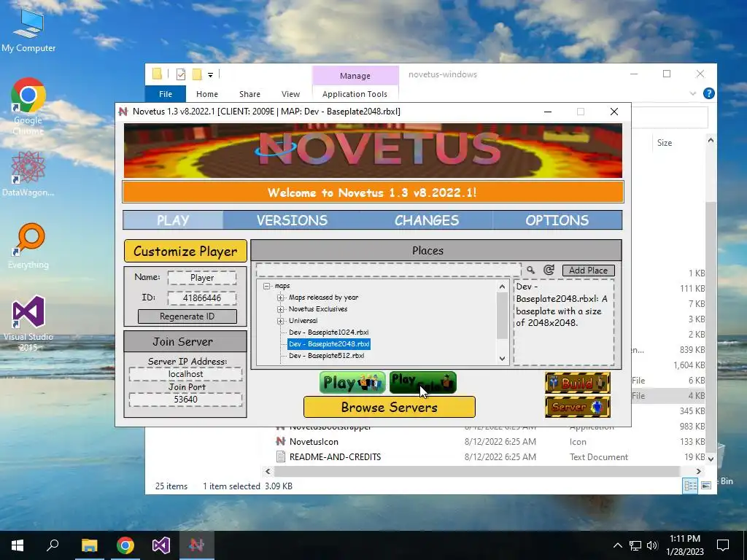Click the NovetusIcon file in Explorer
Image resolution: width=747 pixels, height=560 pixels.
[x=314, y=441]
